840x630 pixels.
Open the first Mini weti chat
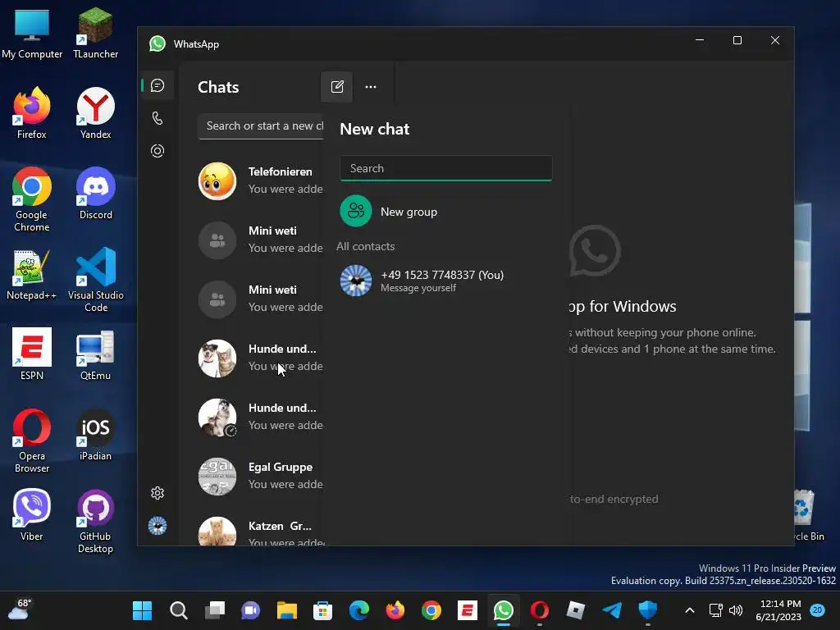coord(258,240)
